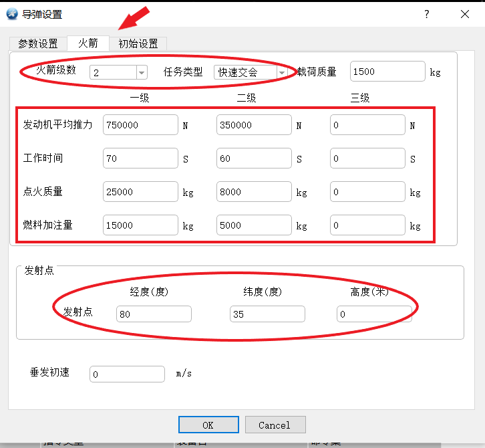
Task: Select the 火箭 tab
Action: [x=88, y=43]
